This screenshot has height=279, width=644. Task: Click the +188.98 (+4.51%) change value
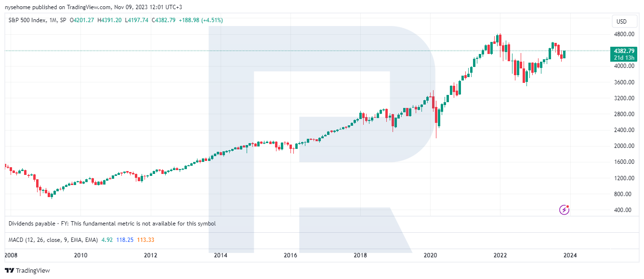[x=202, y=20]
